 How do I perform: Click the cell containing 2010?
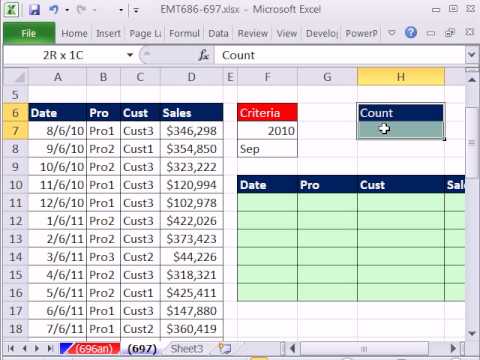click(267, 131)
